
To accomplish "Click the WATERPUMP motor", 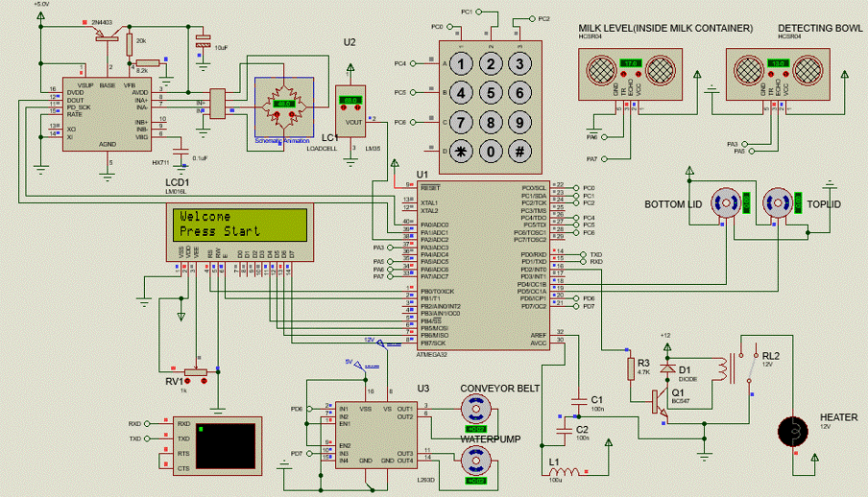I will click(473, 462).
